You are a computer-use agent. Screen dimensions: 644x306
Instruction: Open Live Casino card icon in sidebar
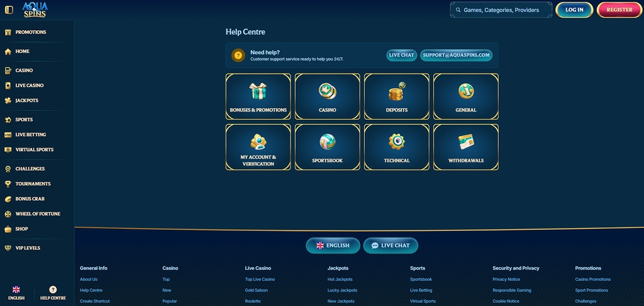[x=8, y=86]
